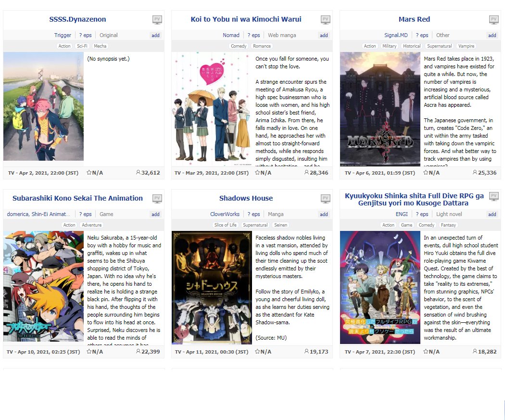Open Kyuukyoku Shinka shita Full Dive RPG page

[x=414, y=199]
